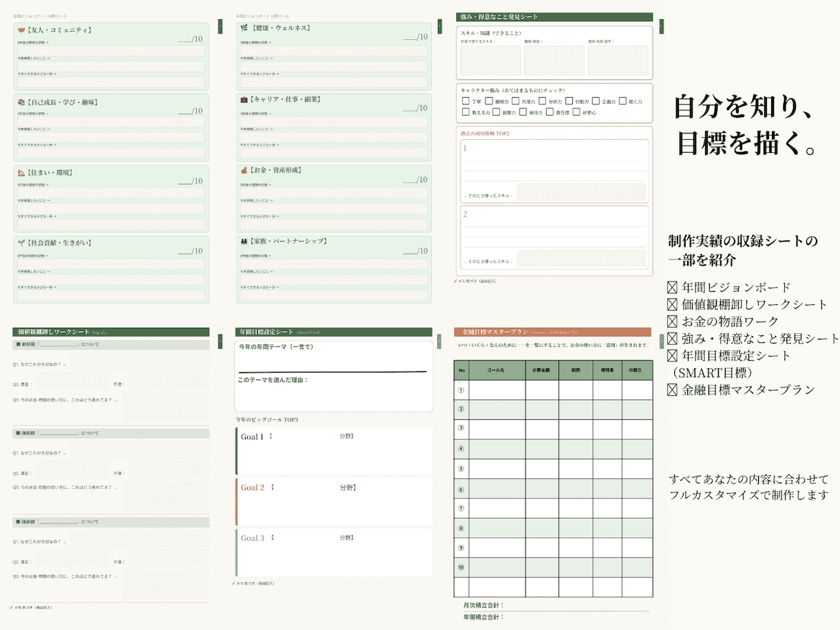Enable the 教える力 checkbox
Viewport: 840px width, 630px height.
(465, 112)
